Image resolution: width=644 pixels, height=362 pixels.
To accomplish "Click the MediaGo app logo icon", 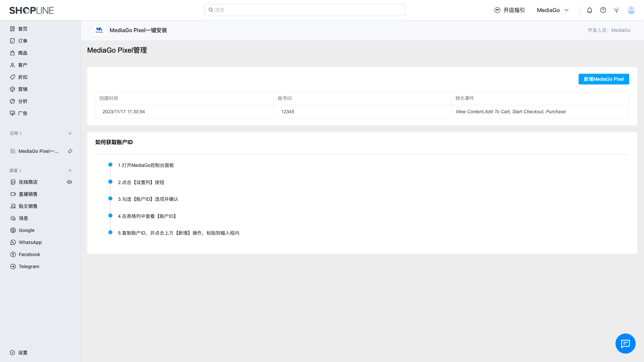I will (99, 30).
